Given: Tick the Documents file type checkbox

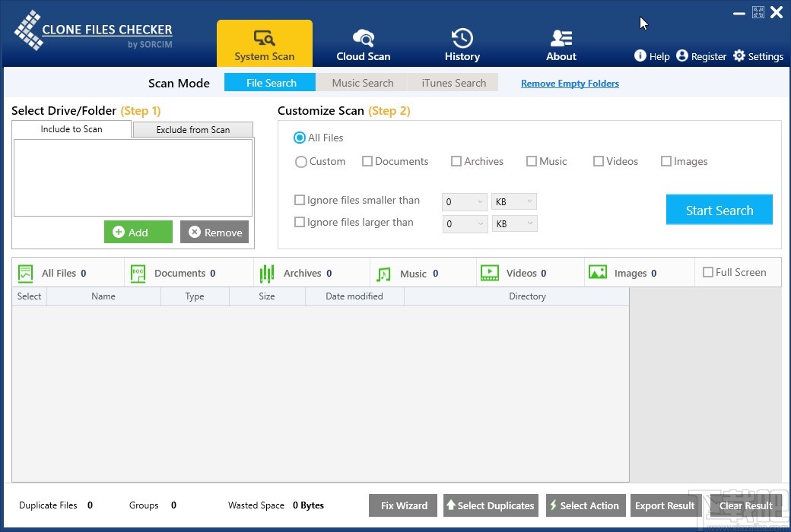Looking at the screenshot, I should tap(367, 161).
